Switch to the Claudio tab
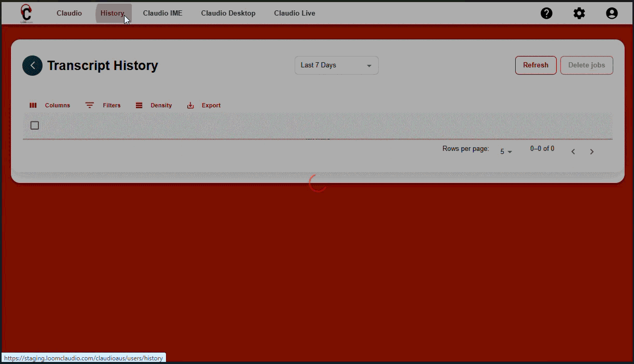The width and height of the screenshot is (634, 364). click(x=69, y=13)
